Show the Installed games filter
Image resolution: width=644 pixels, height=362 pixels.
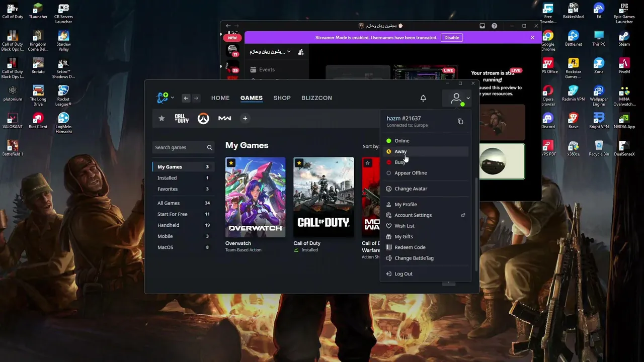184,178
